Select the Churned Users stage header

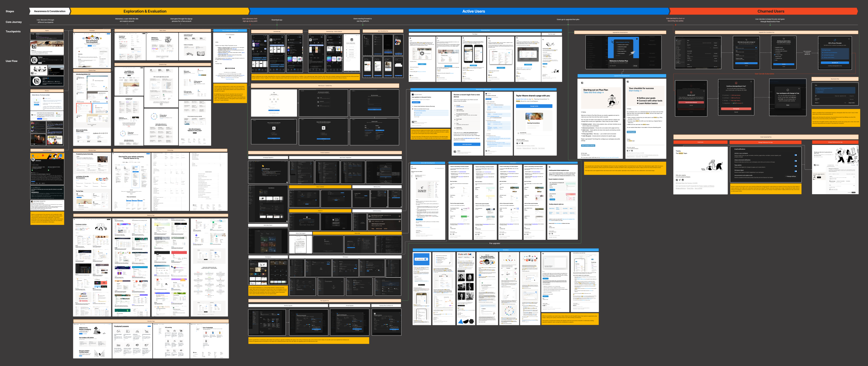771,11
